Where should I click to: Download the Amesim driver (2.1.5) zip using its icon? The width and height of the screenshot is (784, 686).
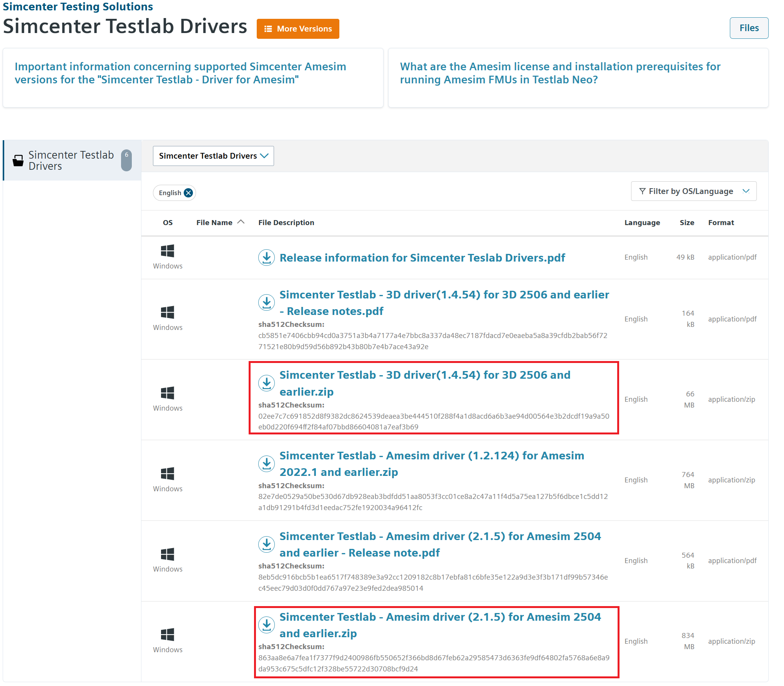266,625
